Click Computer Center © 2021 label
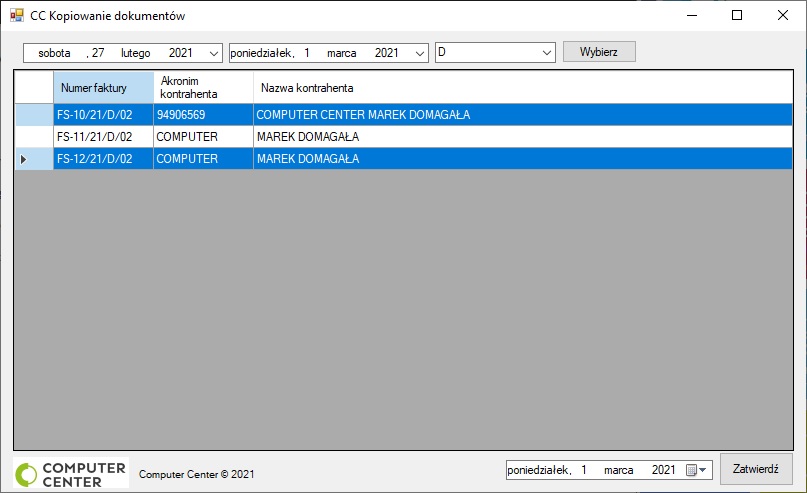The width and height of the screenshot is (807, 493). [x=197, y=474]
